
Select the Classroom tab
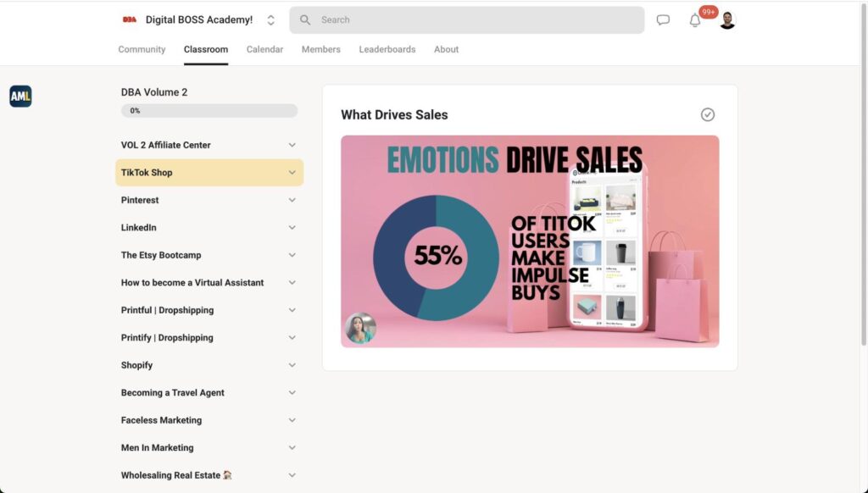coord(206,49)
